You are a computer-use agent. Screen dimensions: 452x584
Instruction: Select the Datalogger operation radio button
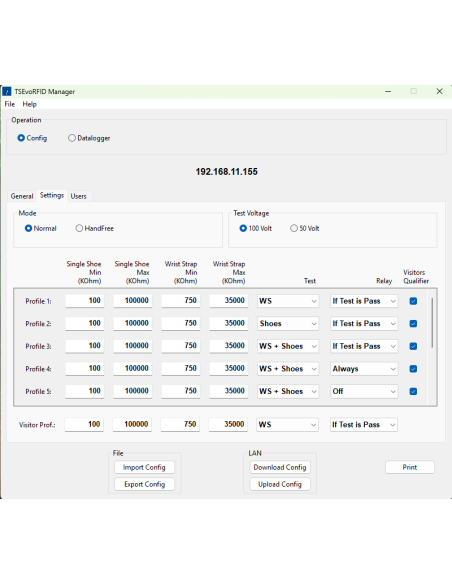point(71,138)
